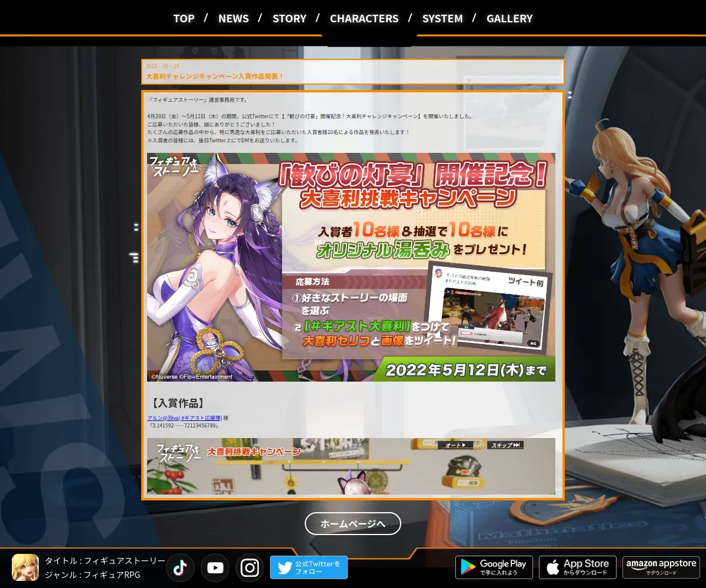The image size is (706, 588).
Task: Click the ホームページへ button
Action: coord(353,523)
